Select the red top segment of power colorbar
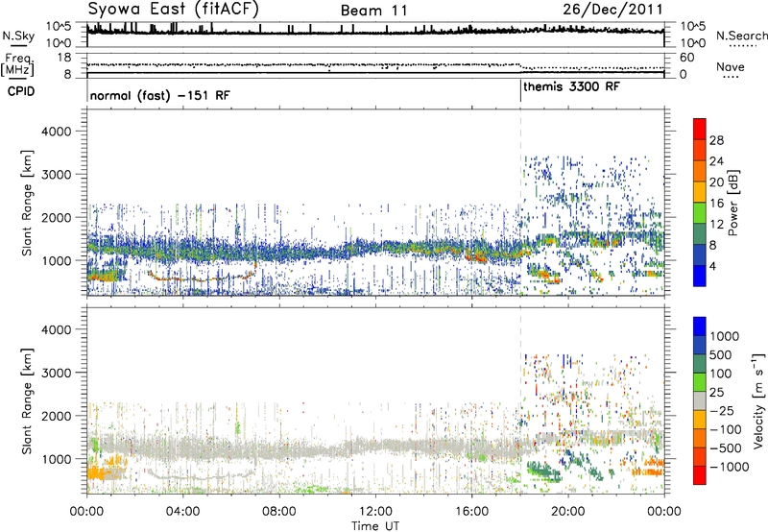The image size is (768, 532). tap(700, 129)
